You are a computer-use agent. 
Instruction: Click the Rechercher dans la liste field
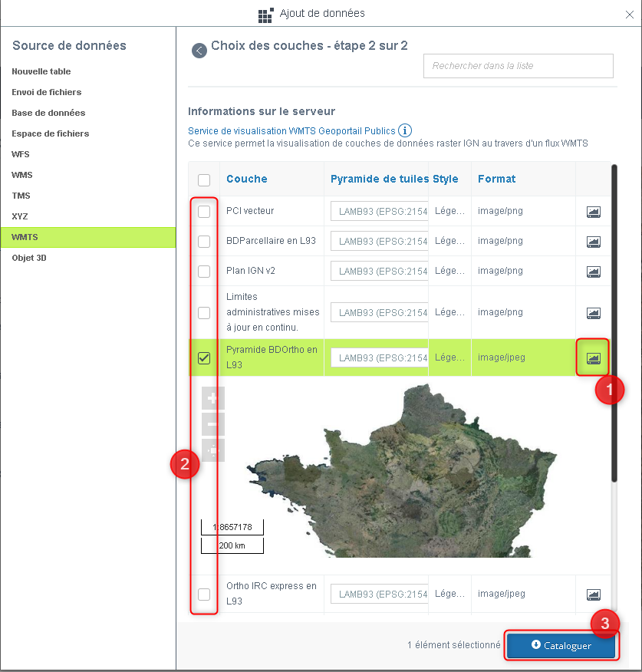(x=518, y=66)
